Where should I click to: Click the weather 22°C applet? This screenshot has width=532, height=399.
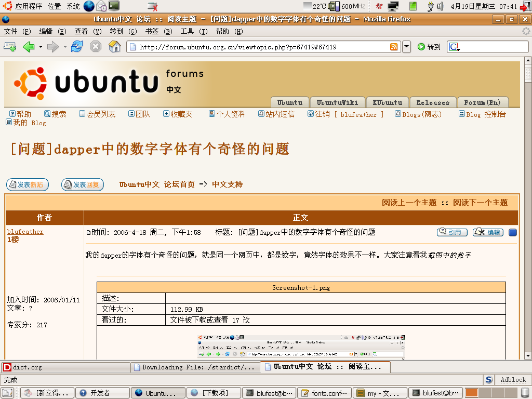[x=314, y=6]
